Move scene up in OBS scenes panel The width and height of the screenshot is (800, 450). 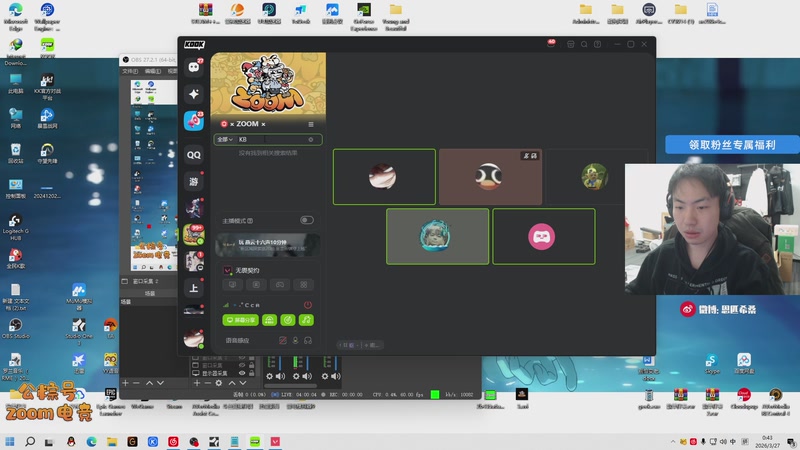point(149,383)
